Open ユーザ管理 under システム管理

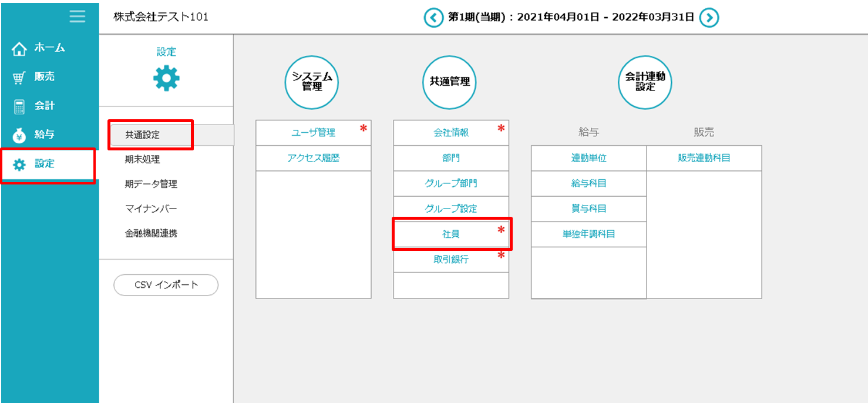click(x=313, y=133)
